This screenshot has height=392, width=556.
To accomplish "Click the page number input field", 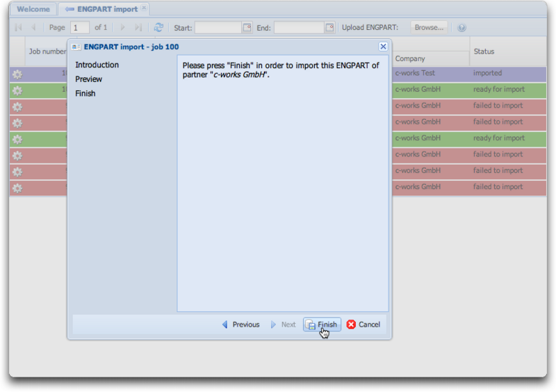I will pyautogui.click(x=80, y=28).
